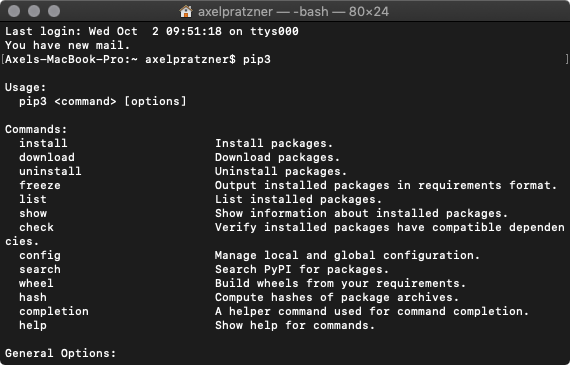Click the 'check' command word

pyautogui.click(x=36, y=227)
